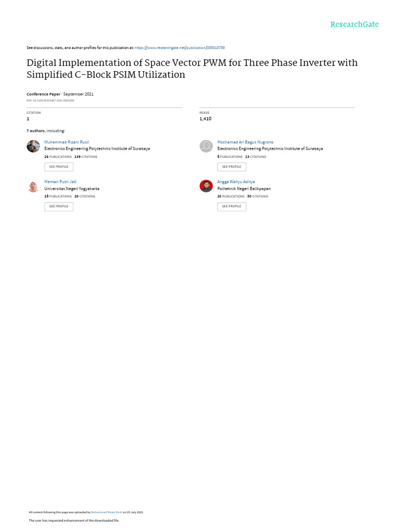Viewport: 399px width, 532px height.
Task: Click See Profile under Mentari Putri Jati
Action: point(59,206)
